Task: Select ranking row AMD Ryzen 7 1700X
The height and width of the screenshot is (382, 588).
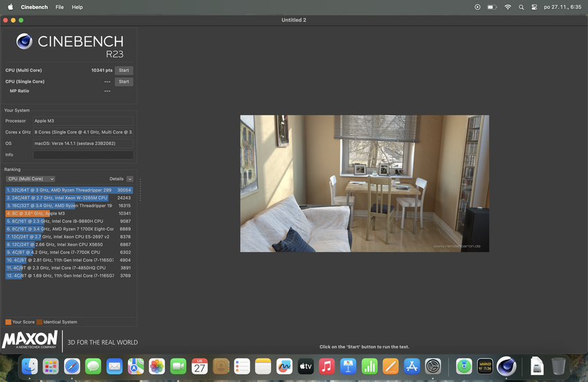Action: point(69,229)
